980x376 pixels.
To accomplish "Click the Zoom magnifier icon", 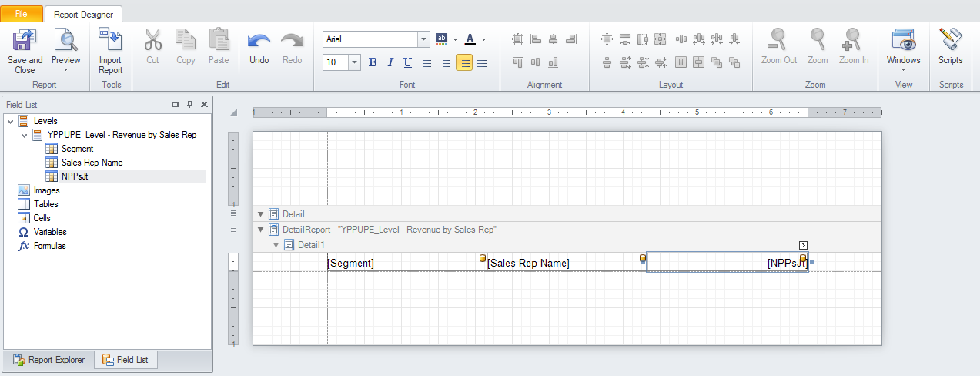I will 818,40.
